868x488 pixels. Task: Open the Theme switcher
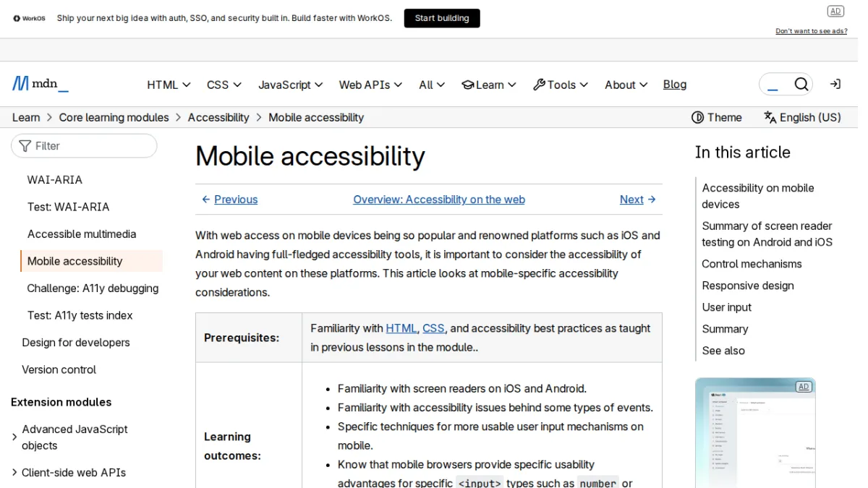click(x=716, y=117)
